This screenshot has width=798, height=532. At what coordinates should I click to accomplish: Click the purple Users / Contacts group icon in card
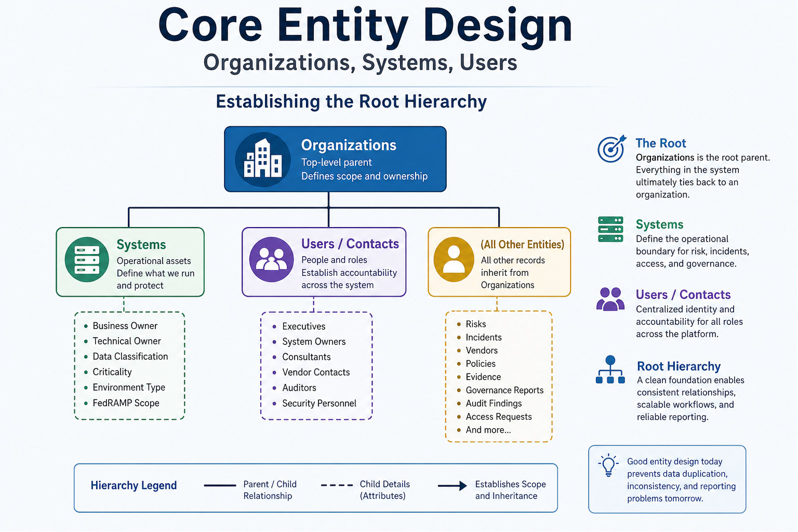[271, 259]
